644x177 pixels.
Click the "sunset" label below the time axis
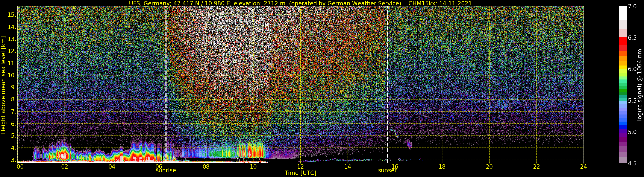pyautogui.click(x=387, y=171)
